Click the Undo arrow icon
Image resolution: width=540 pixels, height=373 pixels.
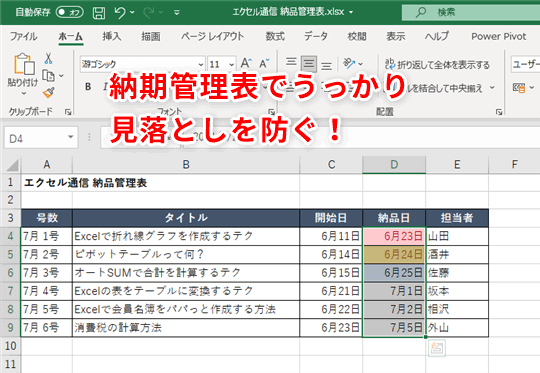tap(120, 13)
